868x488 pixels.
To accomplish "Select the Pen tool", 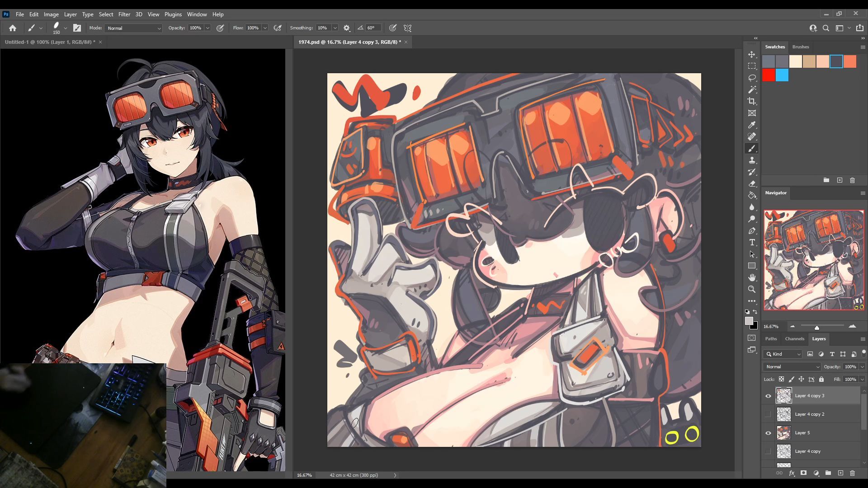I will point(752,230).
